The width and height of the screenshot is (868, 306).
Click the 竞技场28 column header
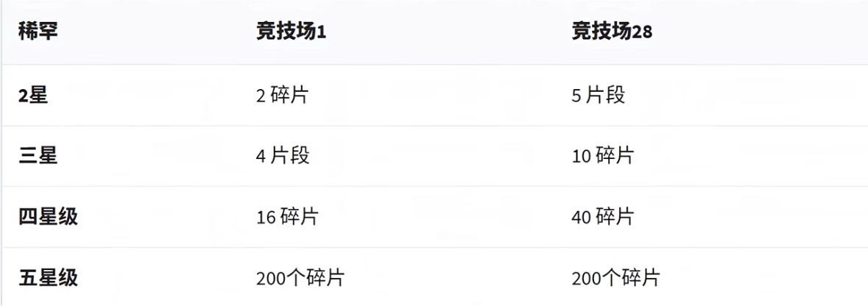611,32
